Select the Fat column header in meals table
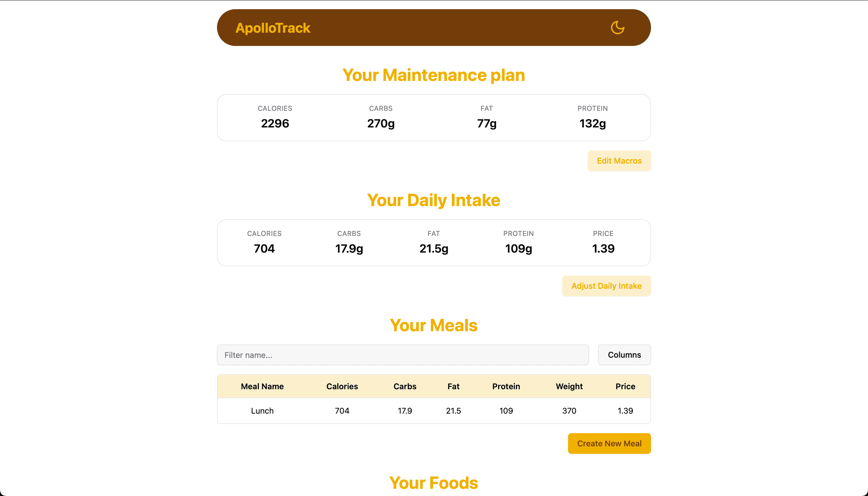Image resolution: width=868 pixels, height=496 pixels. coord(453,386)
